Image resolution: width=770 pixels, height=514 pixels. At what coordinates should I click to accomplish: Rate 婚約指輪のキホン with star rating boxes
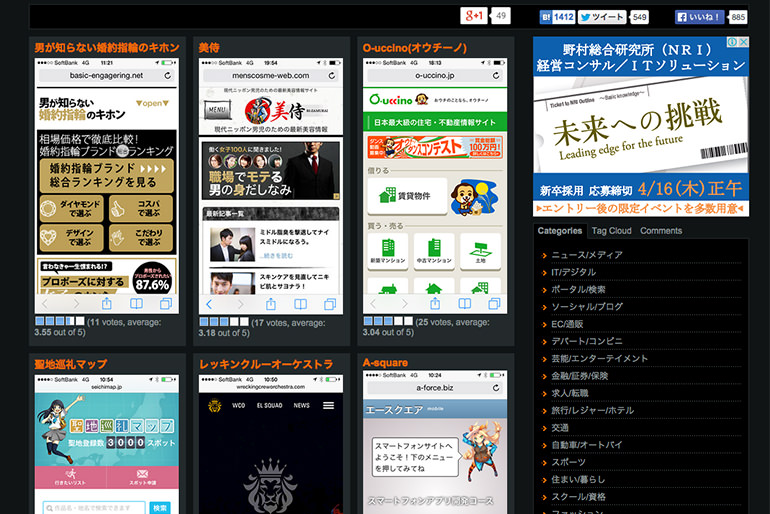59,321
